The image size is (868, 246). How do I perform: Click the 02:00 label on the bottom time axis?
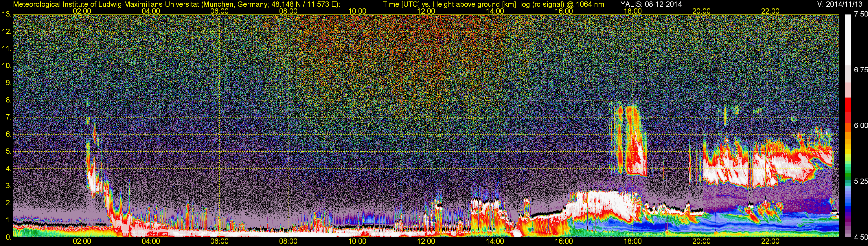82,242
